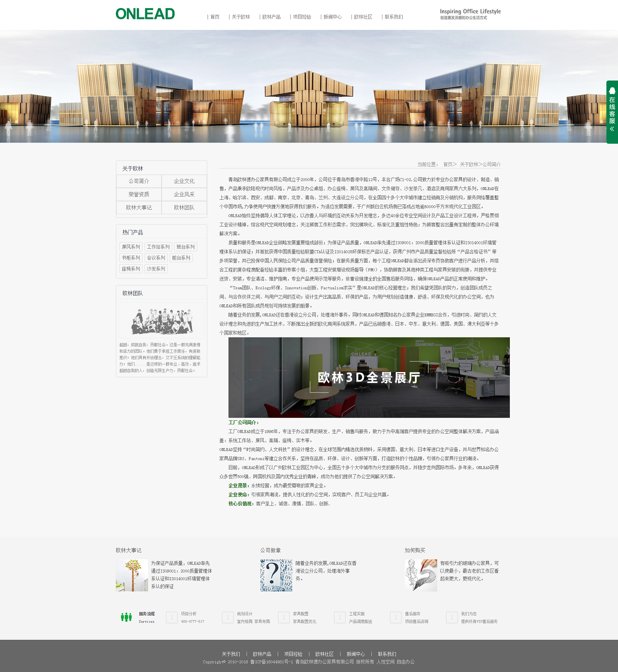Select 企业风采 in the sidebar

pos(184,194)
